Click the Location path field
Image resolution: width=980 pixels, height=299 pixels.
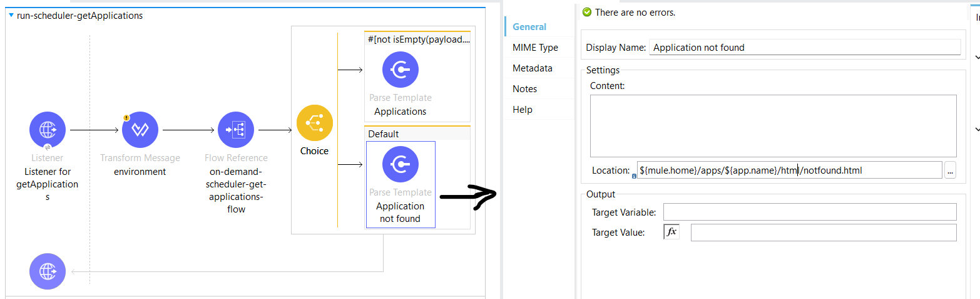coord(789,170)
